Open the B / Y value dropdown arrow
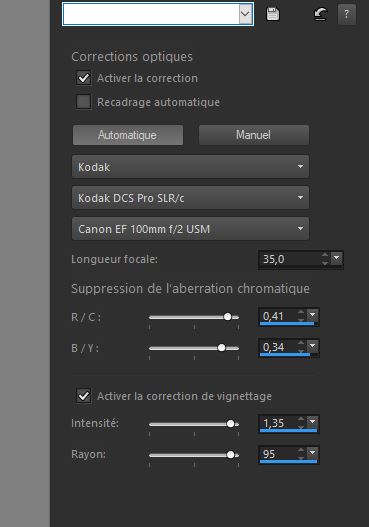This screenshot has width=369, height=527. (313, 346)
